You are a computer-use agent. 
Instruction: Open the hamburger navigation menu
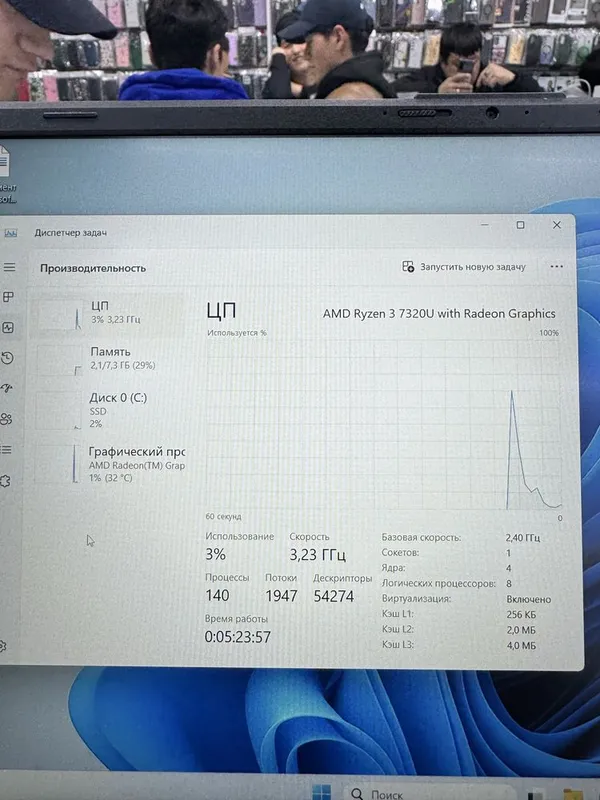click(x=9, y=267)
